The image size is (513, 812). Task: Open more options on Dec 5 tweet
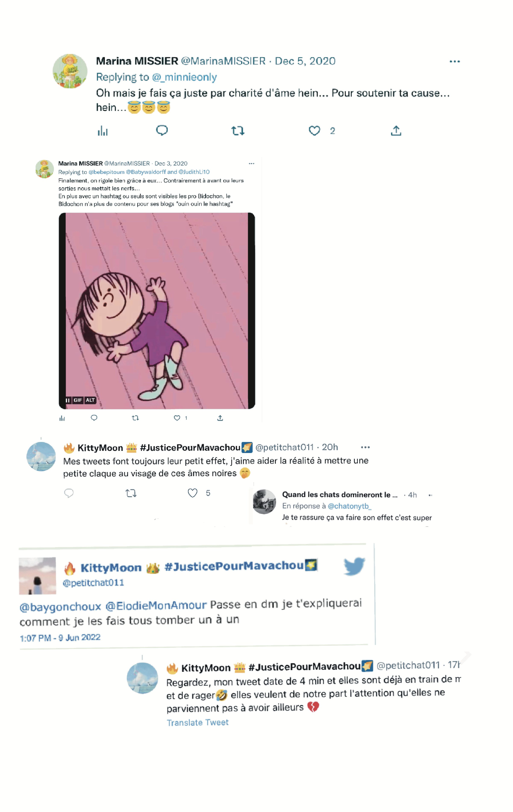455,61
